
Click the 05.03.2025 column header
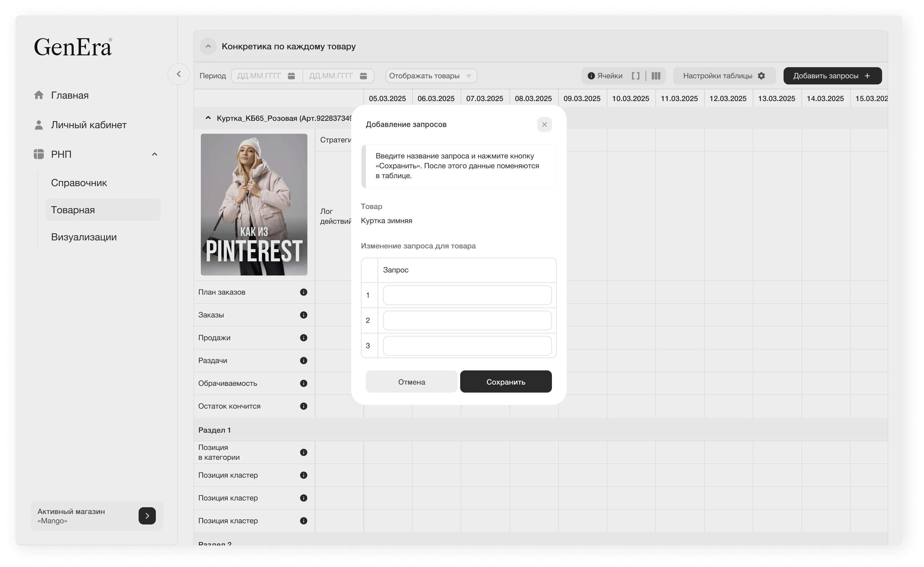pos(387,98)
